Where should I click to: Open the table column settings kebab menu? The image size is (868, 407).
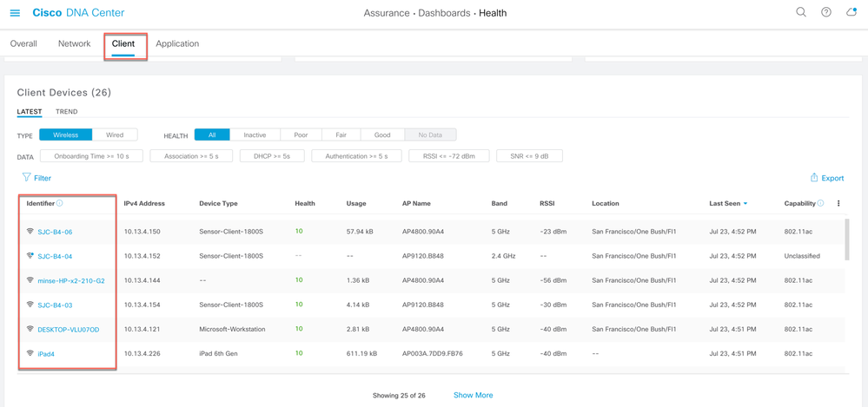[838, 203]
